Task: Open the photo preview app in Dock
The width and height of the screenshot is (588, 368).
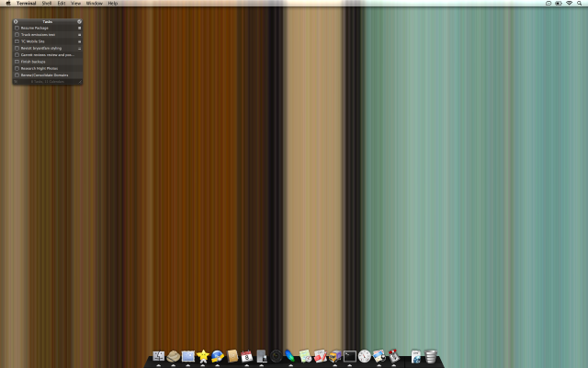Action: point(379,356)
